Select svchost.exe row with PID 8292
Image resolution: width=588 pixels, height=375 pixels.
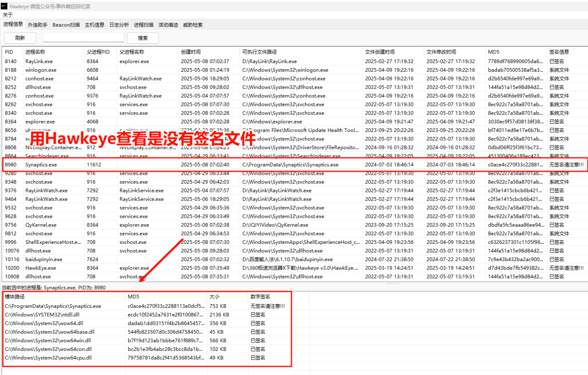pyautogui.click(x=295, y=104)
